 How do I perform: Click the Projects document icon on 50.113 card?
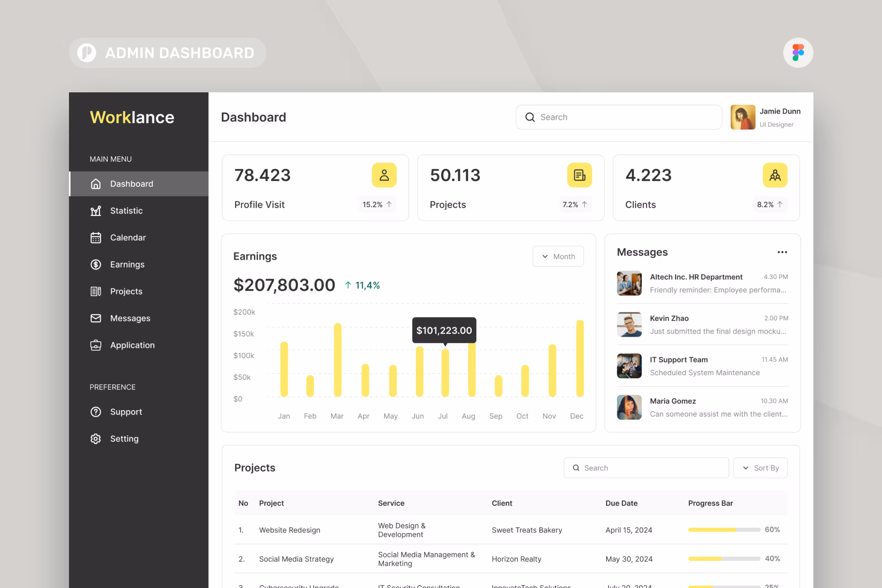click(x=579, y=175)
